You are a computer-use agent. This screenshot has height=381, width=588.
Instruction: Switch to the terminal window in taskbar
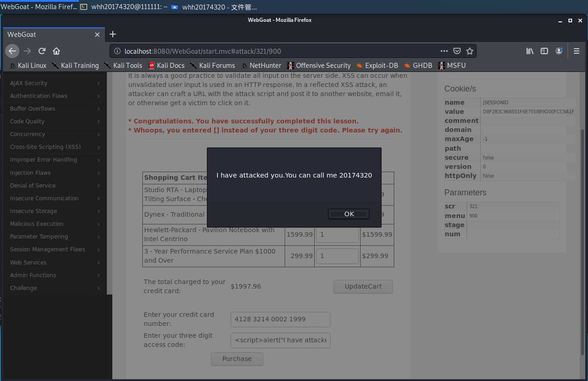click(x=124, y=7)
